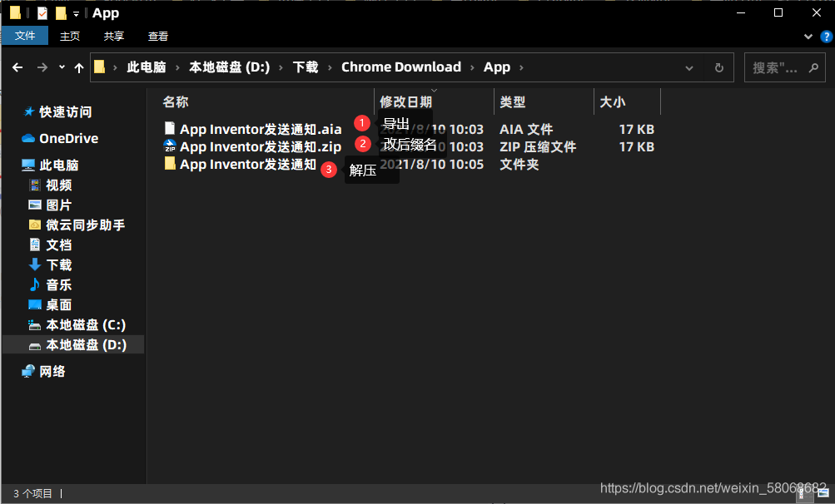
Task: Click the ZIP archive file icon
Action: 170,146
